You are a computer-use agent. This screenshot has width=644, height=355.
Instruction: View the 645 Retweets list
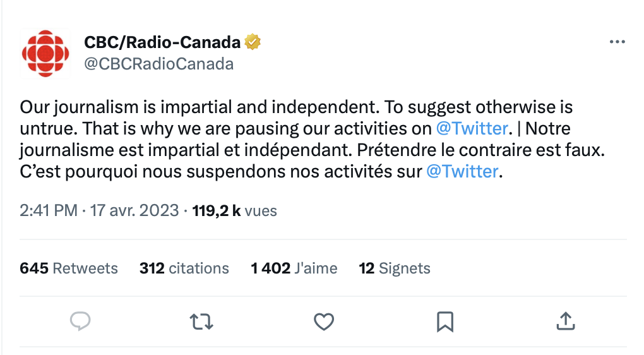pyautogui.click(x=69, y=268)
